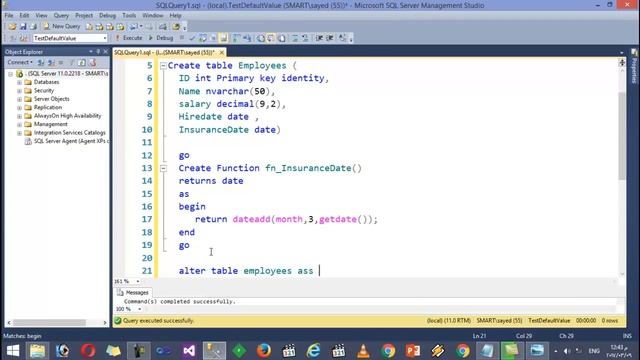Click the Debug button
640x360 pixels.
[161, 38]
